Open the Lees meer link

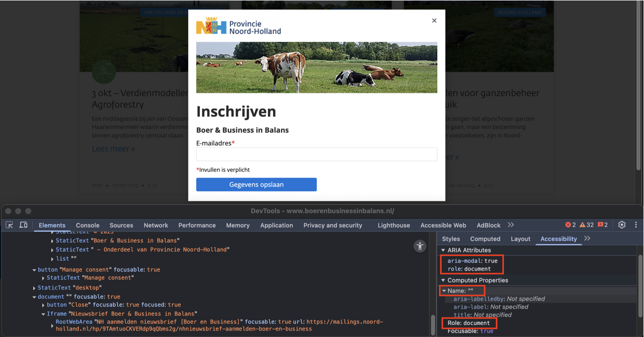tap(113, 149)
